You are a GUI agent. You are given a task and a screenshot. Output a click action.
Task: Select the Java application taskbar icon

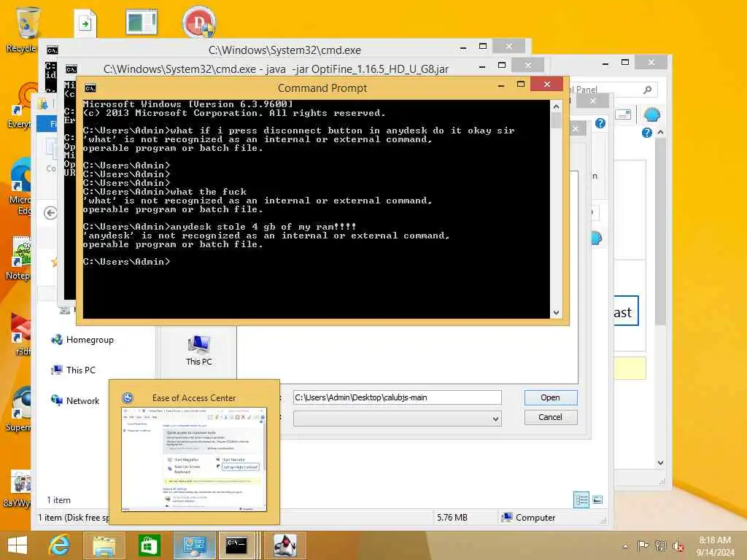click(x=285, y=545)
